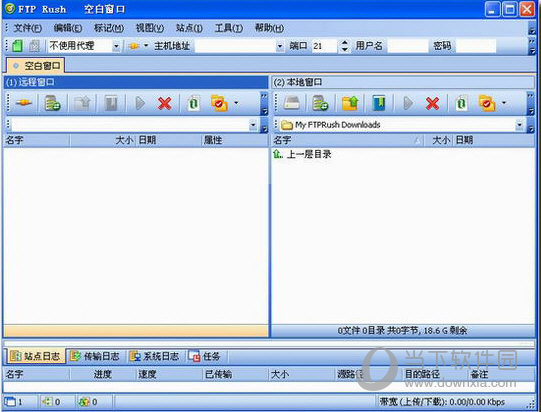Click the 密码 password input field
541x412 pixels.
[x=475, y=46]
